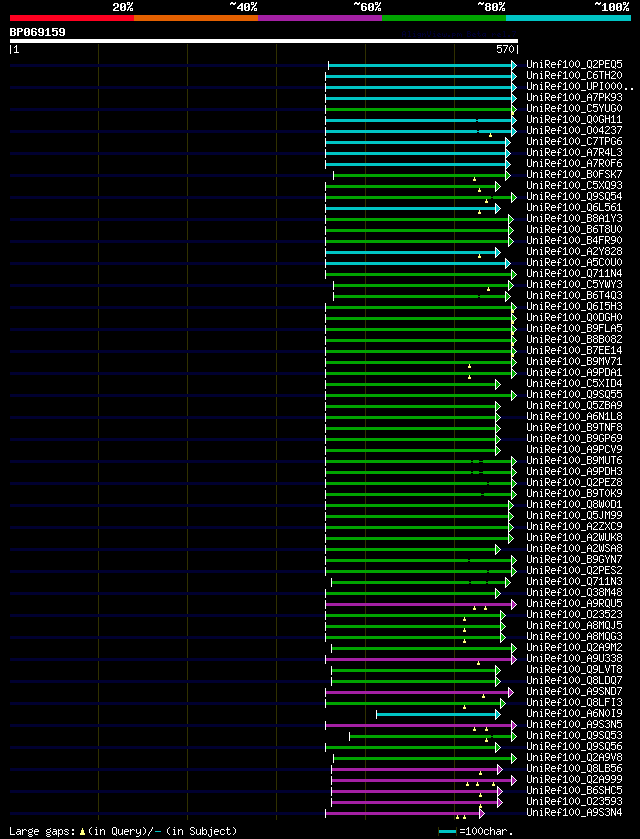
Task: View hit UniRef100_A9S3N4
Action: (574, 812)
